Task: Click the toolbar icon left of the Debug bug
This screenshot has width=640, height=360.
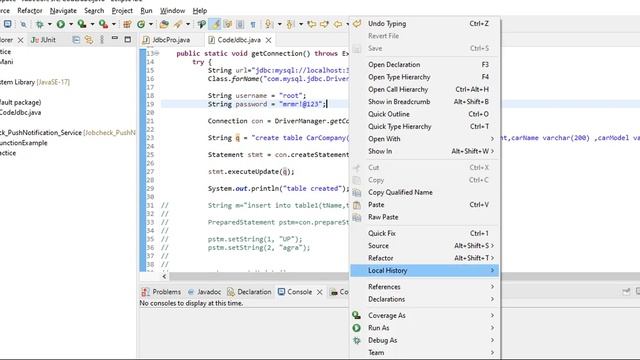Action: click(23, 24)
